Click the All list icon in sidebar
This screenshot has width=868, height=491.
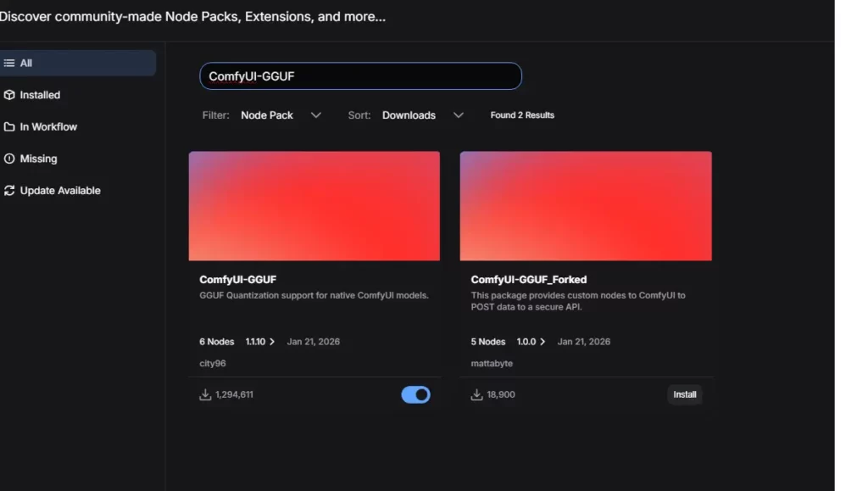coord(9,63)
